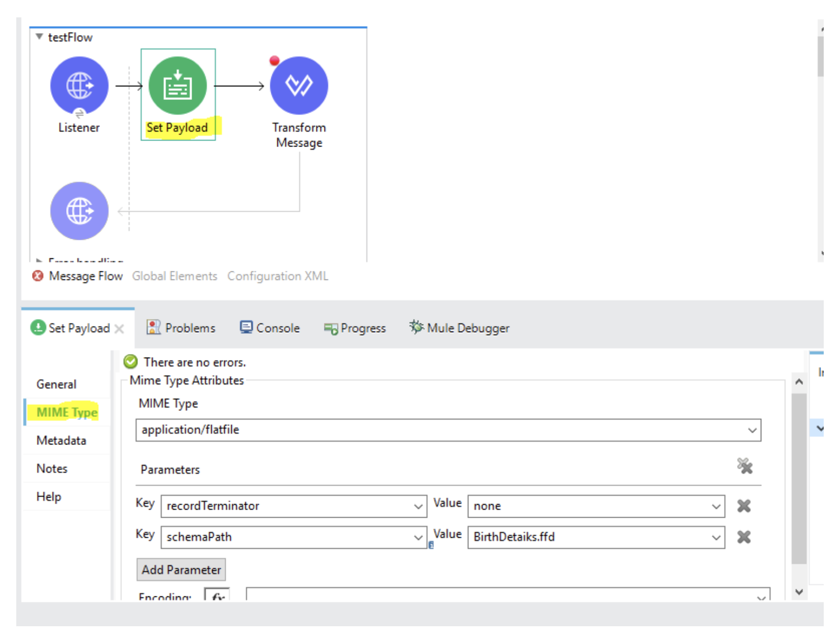Expand the BirthDetaiks.ffd value dropdown
This screenshot has width=840, height=636.
click(x=716, y=537)
